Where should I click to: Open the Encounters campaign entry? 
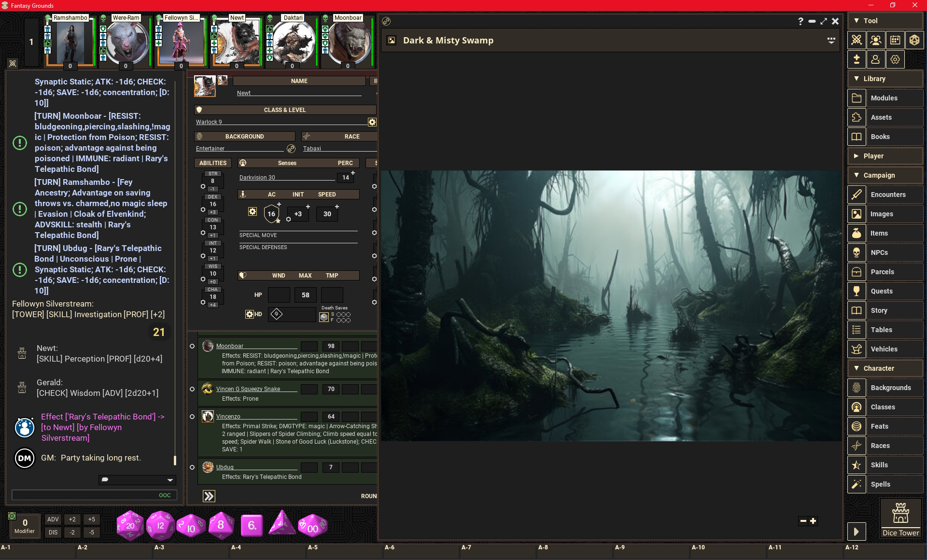point(888,195)
